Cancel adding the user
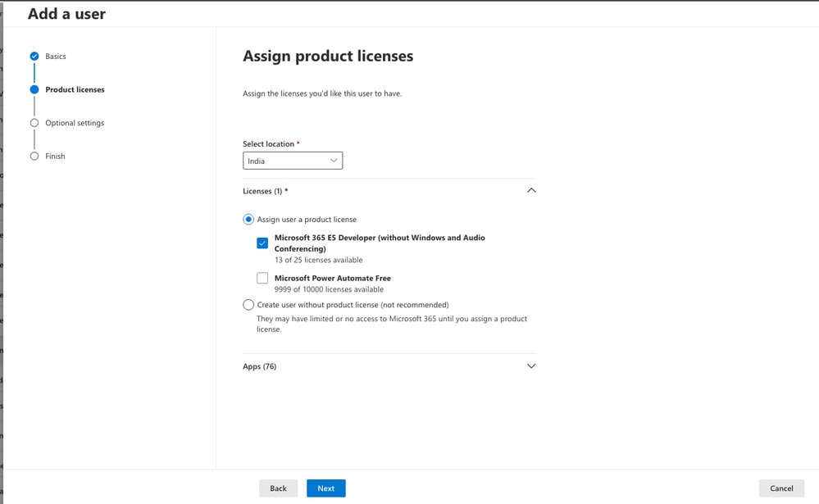Viewport: 819px width, 504px height. [x=781, y=488]
